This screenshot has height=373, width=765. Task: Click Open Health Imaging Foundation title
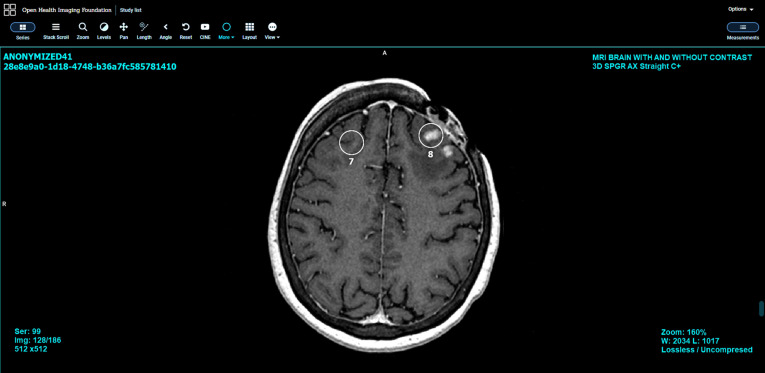[x=67, y=10]
